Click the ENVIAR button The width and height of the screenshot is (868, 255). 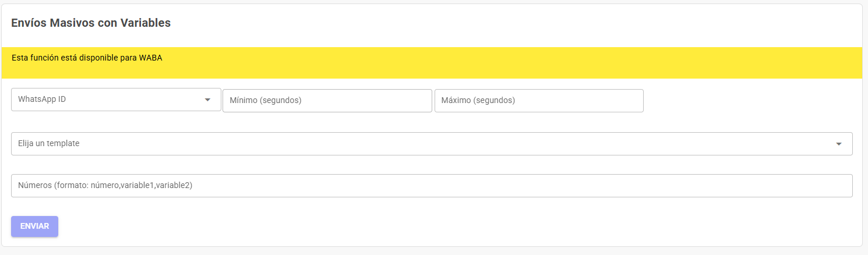(34, 226)
